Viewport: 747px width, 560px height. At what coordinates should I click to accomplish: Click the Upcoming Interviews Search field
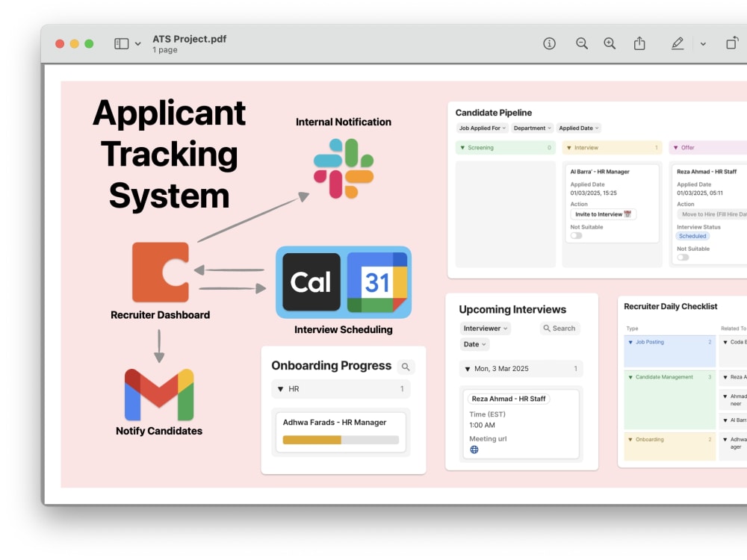[x=560, y=328]
